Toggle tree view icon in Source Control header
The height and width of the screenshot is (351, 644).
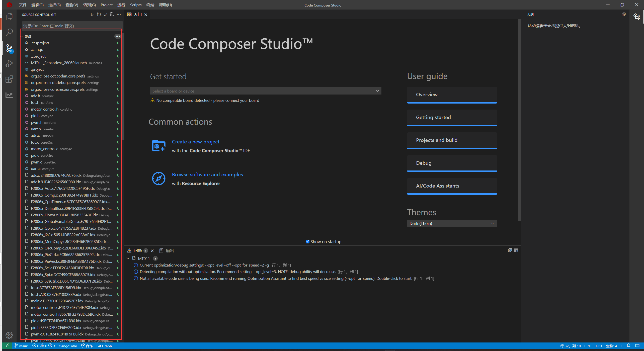(92, 15)
